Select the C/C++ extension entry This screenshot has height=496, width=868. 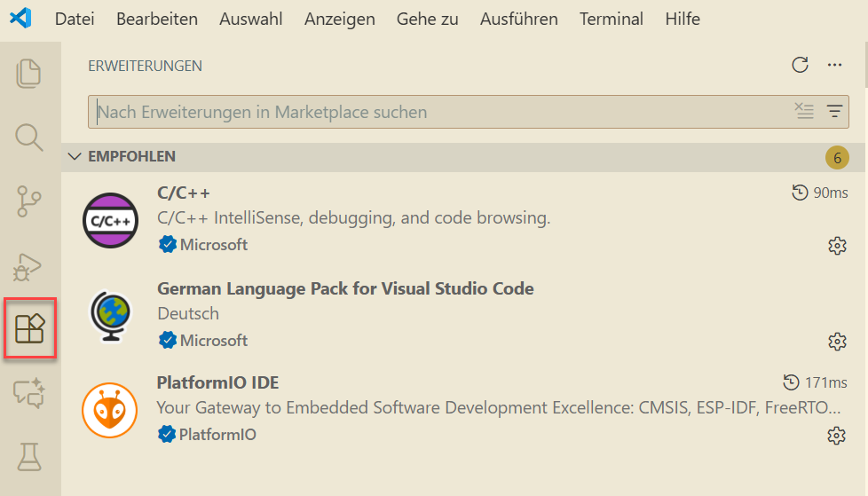pos(444,217)
